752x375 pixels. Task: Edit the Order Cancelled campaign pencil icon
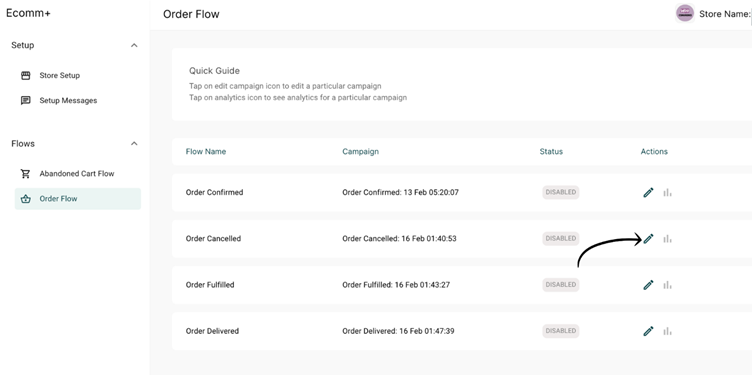point(648,238)
